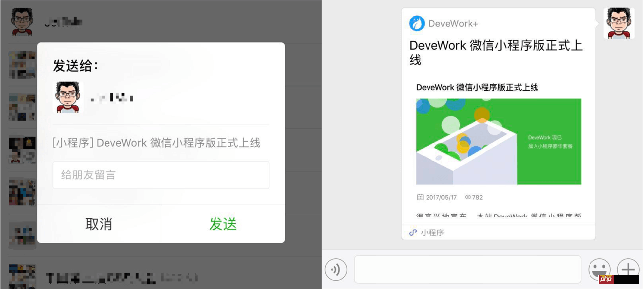644x289 pixels.
Task: Tap the DeveWork+ blue logo icon
Action: (417, 23)
